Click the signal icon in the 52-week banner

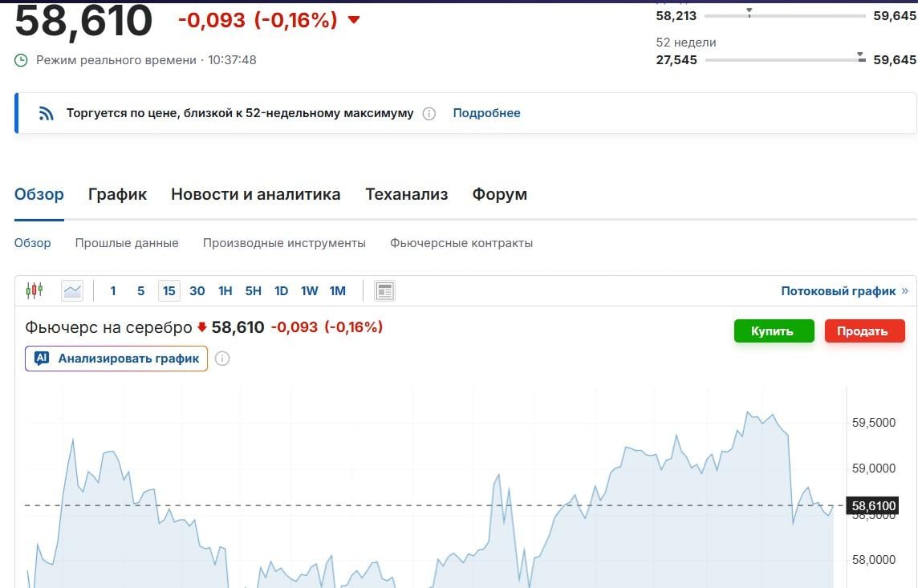click(x=47, y=112)
